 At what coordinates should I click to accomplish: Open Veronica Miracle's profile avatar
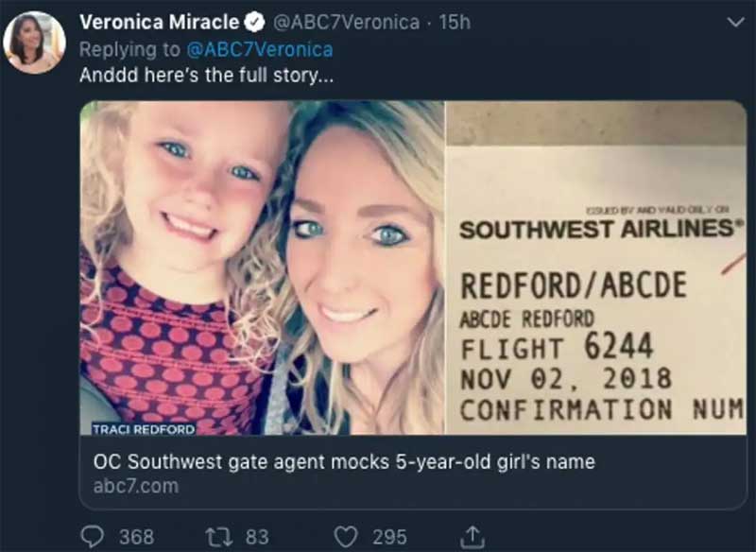(x=34, y=43)
